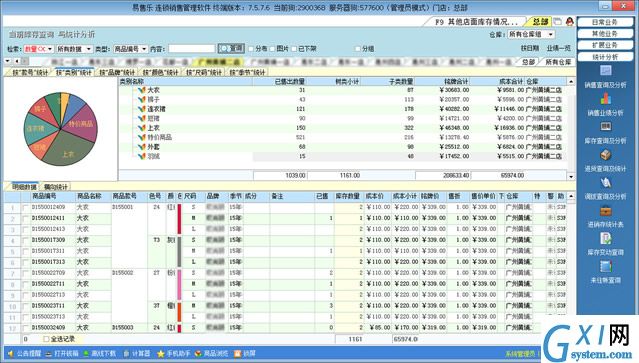Open 库存查询及分析 sidebar icon
This screenshot has width=639, height=363.
click(605, 127)
